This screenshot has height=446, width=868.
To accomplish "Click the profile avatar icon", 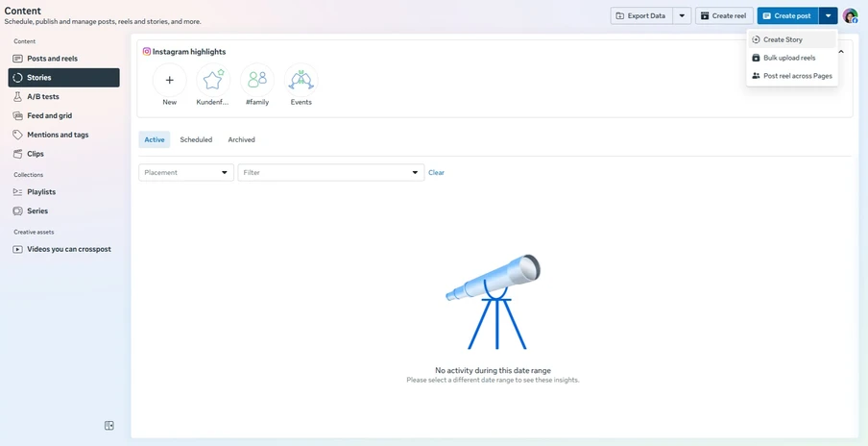I will 850,16.
